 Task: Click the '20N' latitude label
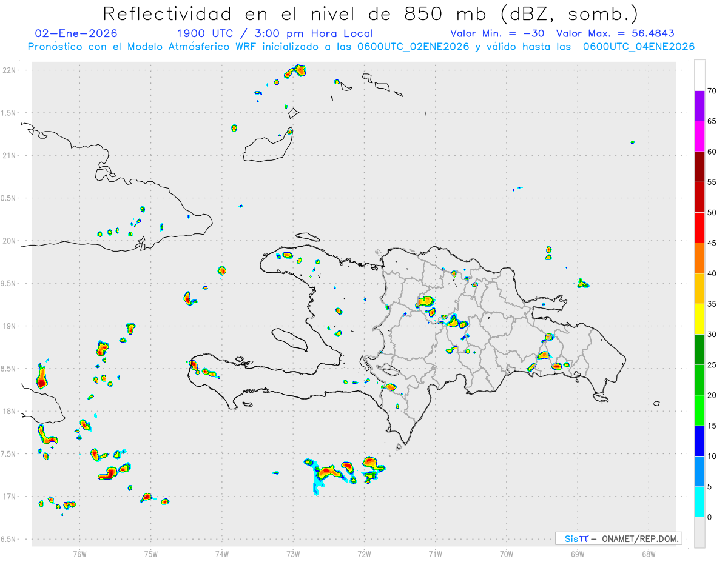point(10,241)
